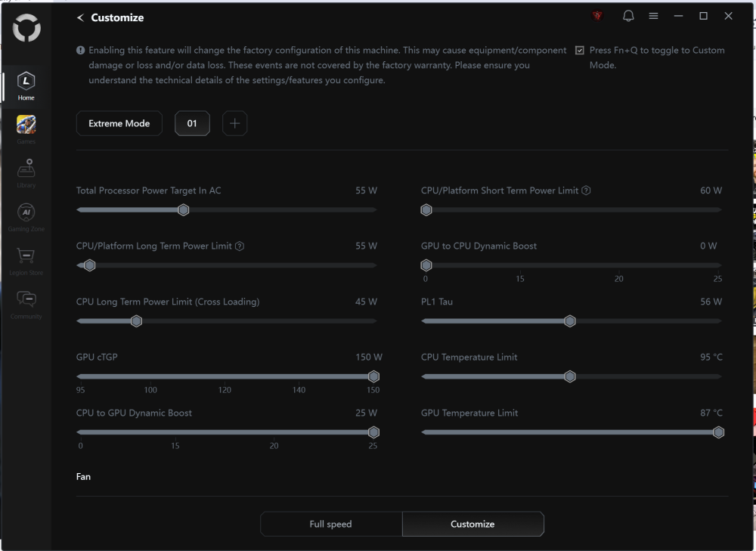
Task: Go back using the Customize arrow
Action: click(x=80, y=17)
